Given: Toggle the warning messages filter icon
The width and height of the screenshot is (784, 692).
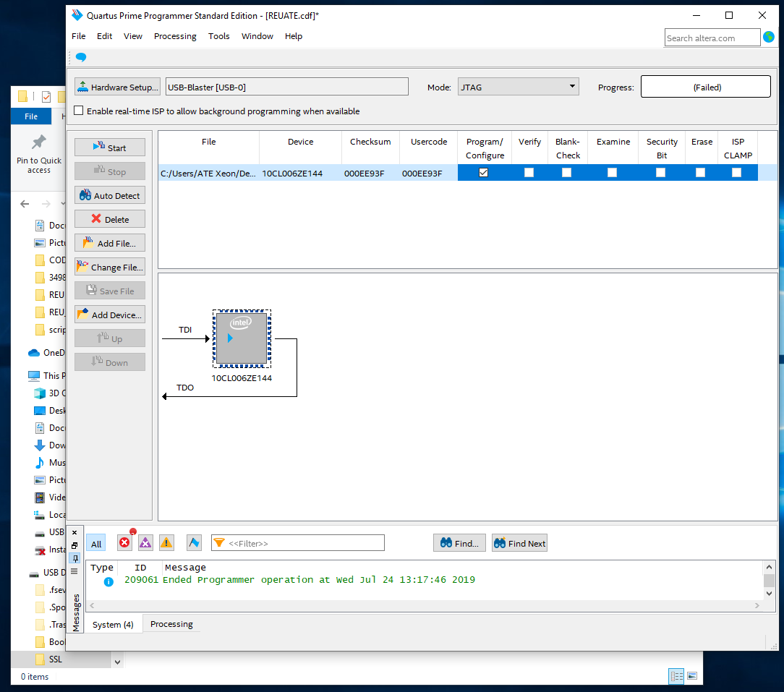Looking at the screenshot, I should [166, 542].
